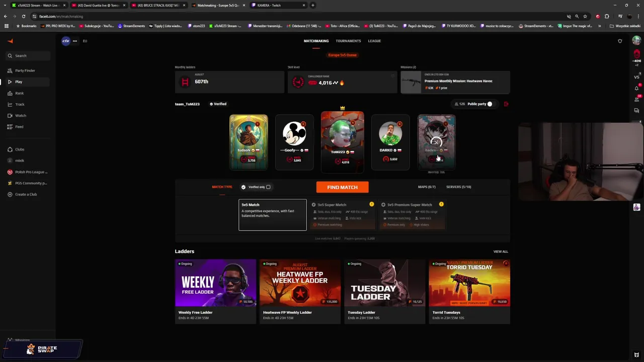This screenshot has width=644, height=362.
Task: Open ToM223's player card
Action: [x=342, y=141]
